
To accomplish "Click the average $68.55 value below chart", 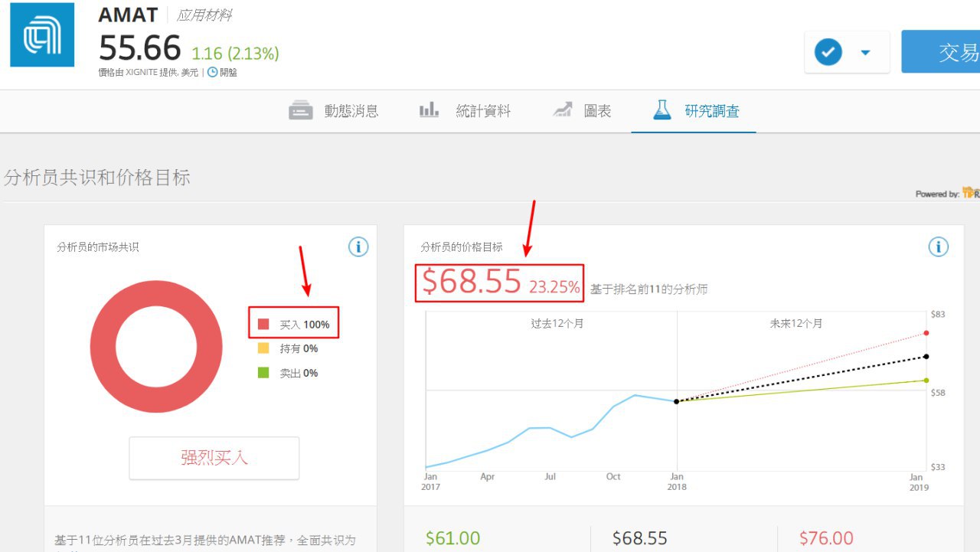I will click(640, 538).
